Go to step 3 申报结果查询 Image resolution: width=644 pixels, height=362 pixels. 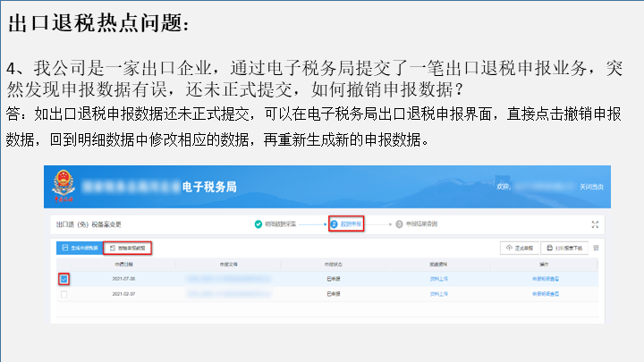417,224
